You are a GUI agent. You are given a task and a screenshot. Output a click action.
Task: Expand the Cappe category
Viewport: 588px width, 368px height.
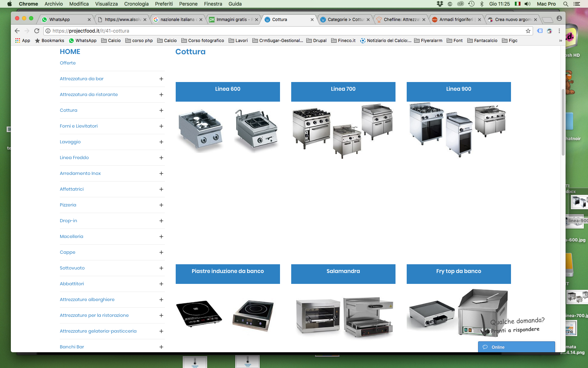click(x=161, y=252)
